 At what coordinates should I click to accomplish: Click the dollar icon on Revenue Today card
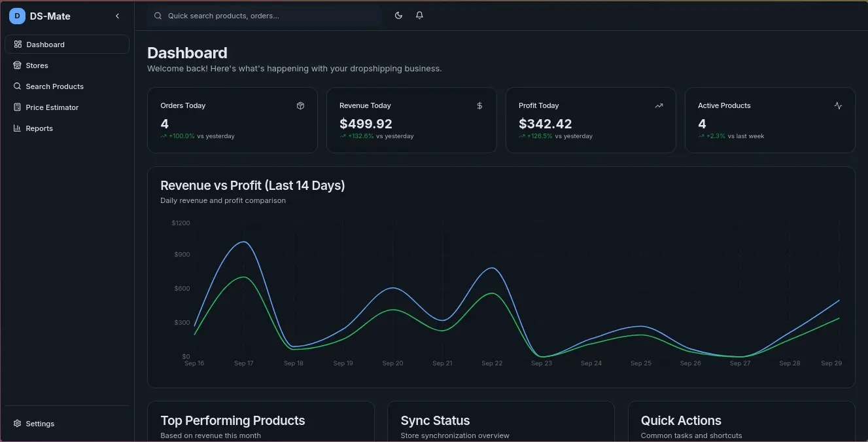click(x=479, y=105)
